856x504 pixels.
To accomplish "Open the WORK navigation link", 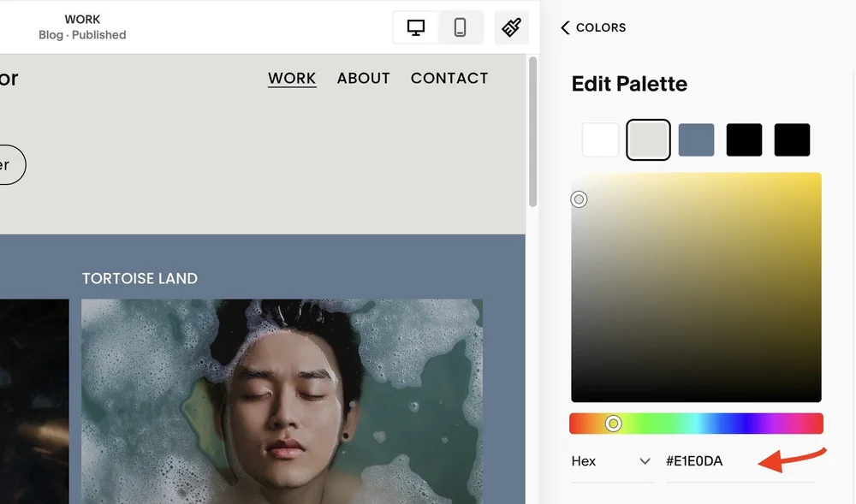I will coord(292,79).
